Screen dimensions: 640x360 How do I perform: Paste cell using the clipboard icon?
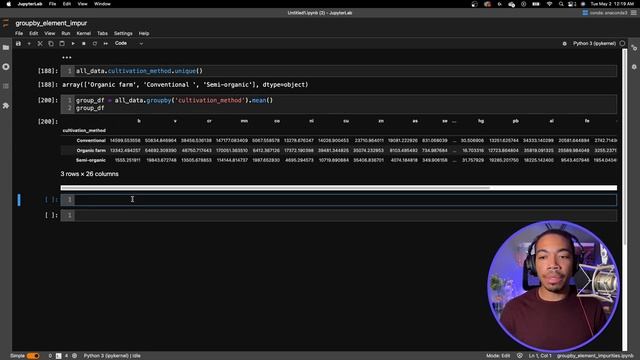[x=62, y=44]
